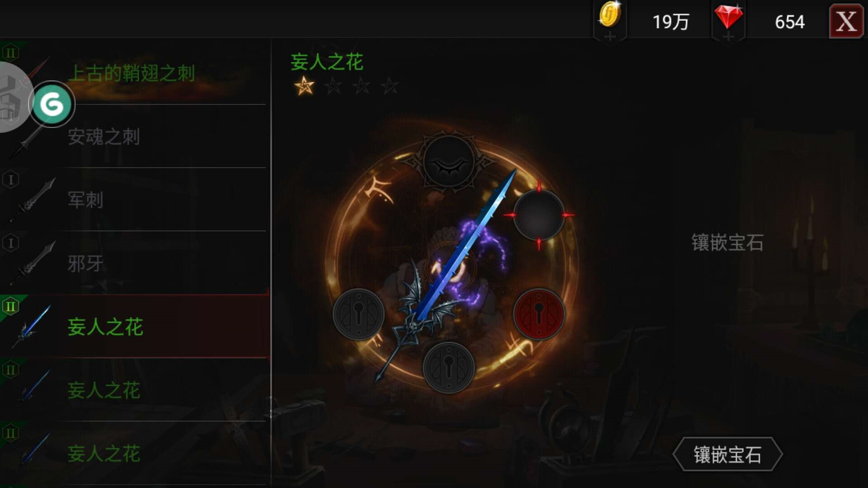Viewport: 868px width, 488px height.
Task: Tap the red ruby gem icon
Action: click(728, 16)
